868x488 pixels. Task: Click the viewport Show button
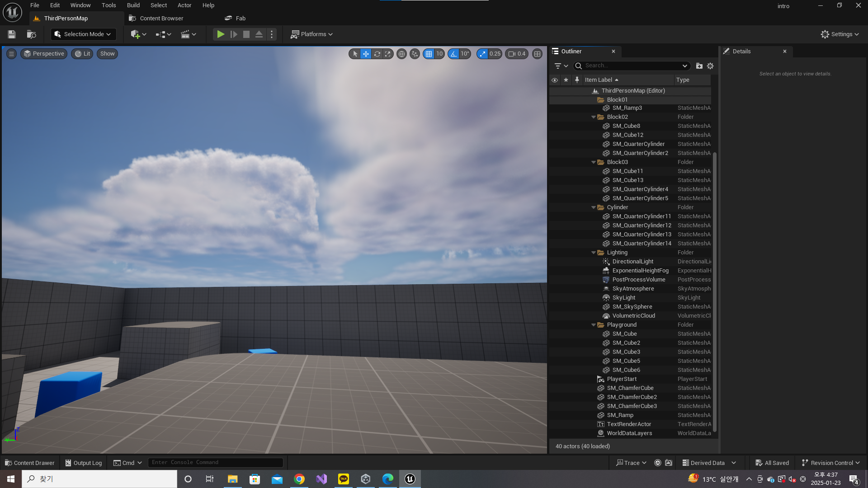click(107, 54)
